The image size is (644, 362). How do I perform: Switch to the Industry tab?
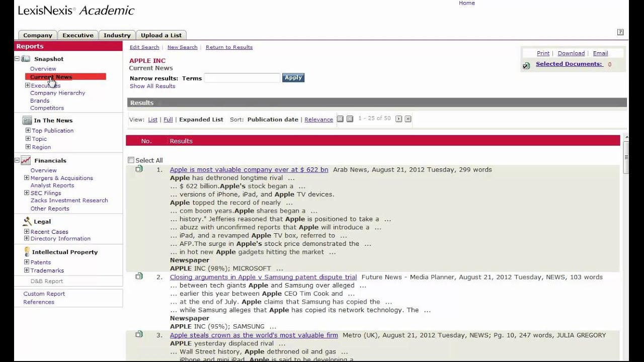pos(117,35)
